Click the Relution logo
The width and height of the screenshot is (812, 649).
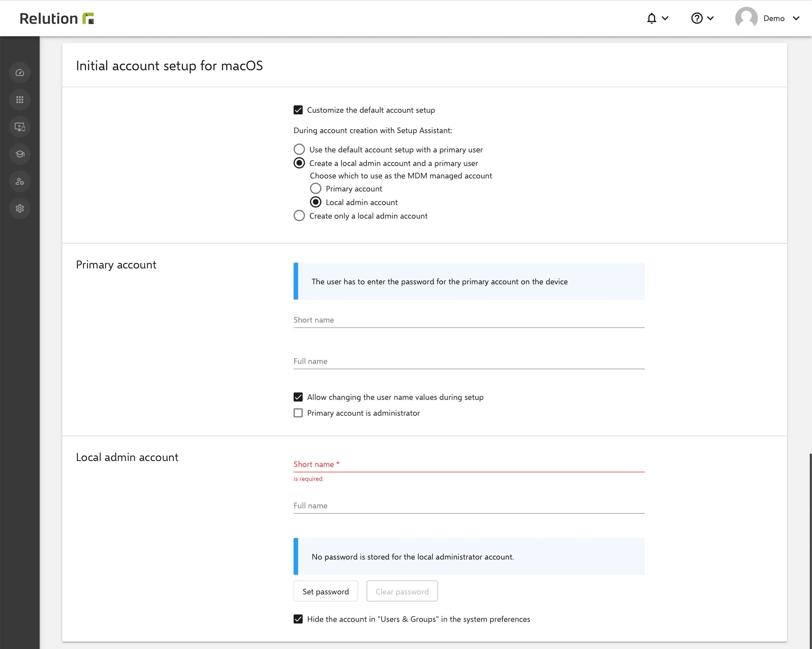(x=57, y=18)
